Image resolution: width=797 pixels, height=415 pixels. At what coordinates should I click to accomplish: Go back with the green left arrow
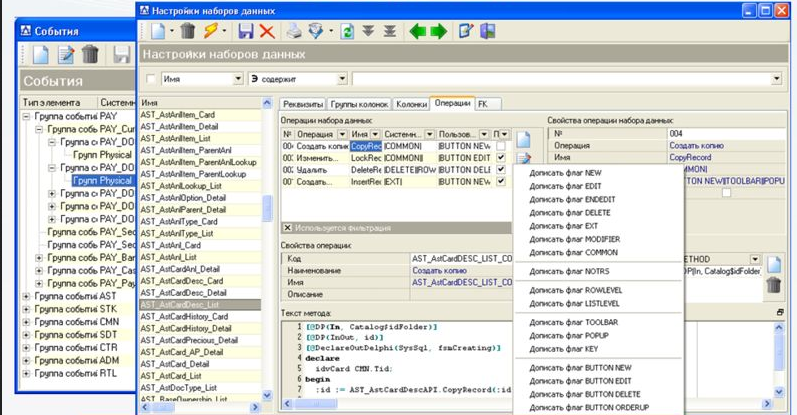(x=417, y=32)
